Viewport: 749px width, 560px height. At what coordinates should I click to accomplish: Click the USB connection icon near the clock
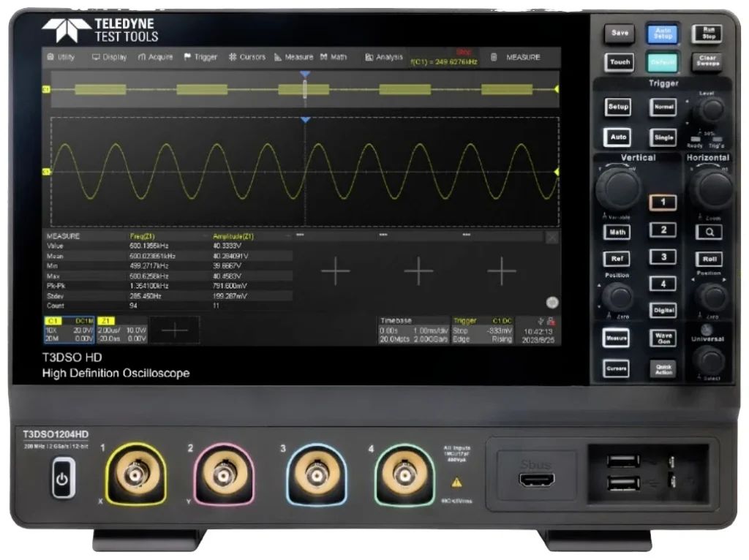(540, 322)
